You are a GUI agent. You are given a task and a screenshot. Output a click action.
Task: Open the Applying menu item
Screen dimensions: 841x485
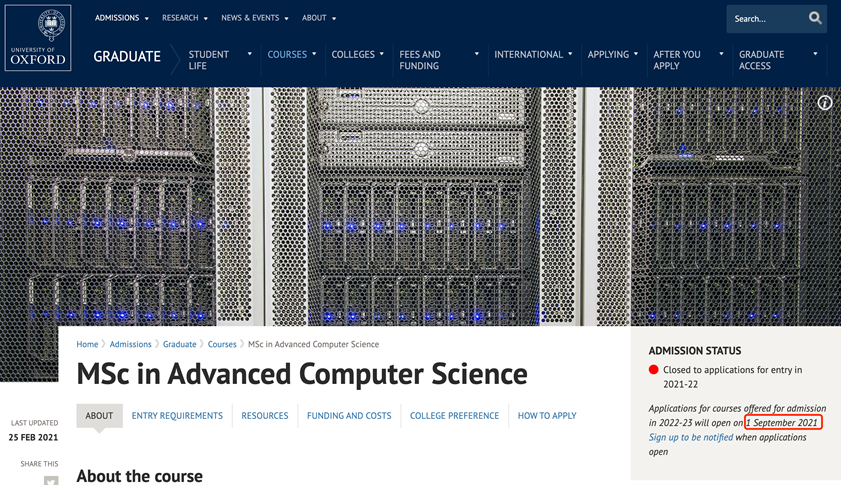point(608,55)
